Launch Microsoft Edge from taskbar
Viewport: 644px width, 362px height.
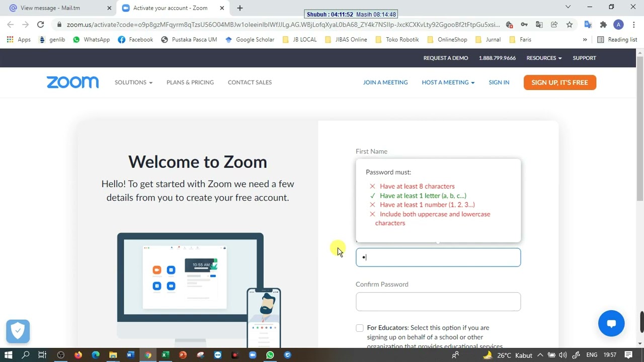96,355
